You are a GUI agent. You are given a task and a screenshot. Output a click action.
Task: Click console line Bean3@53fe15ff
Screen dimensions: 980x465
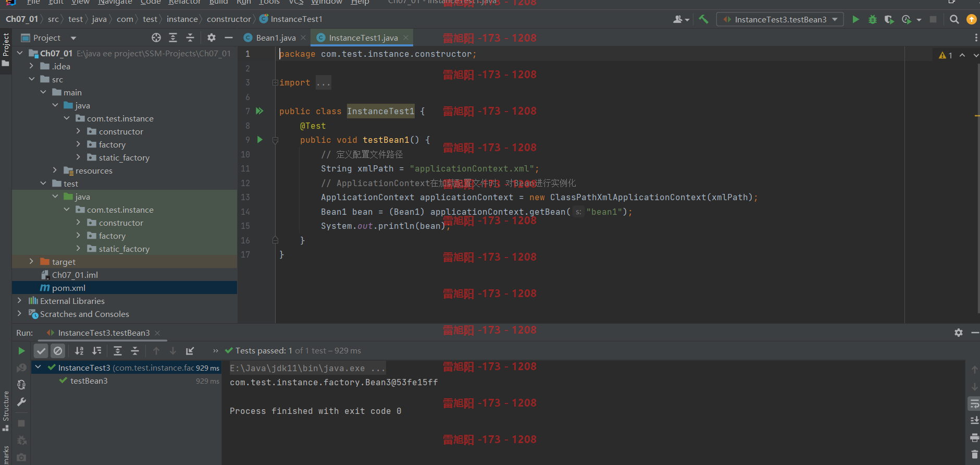[x=334, y=383]
